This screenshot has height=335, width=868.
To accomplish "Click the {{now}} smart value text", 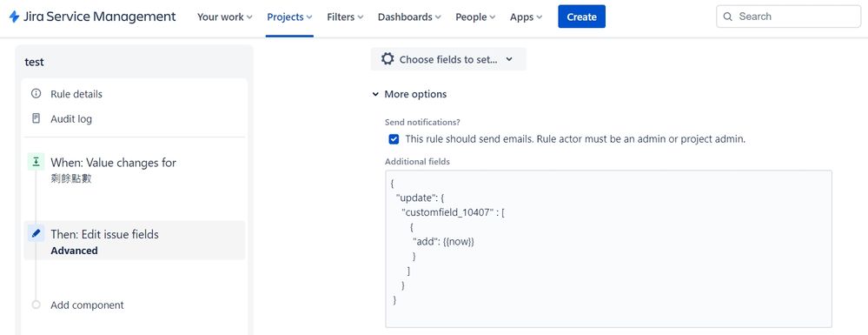I will click(x=459, y=242).
